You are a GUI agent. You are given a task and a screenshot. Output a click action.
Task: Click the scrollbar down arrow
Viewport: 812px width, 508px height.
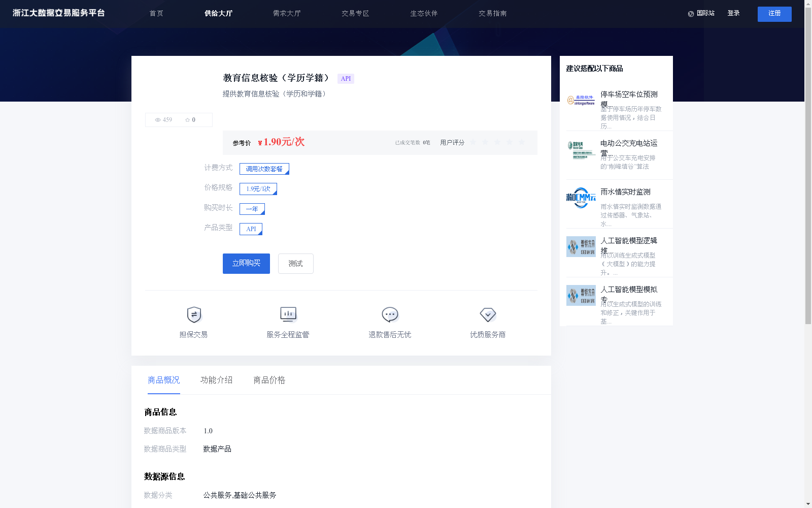click(808, 504)
